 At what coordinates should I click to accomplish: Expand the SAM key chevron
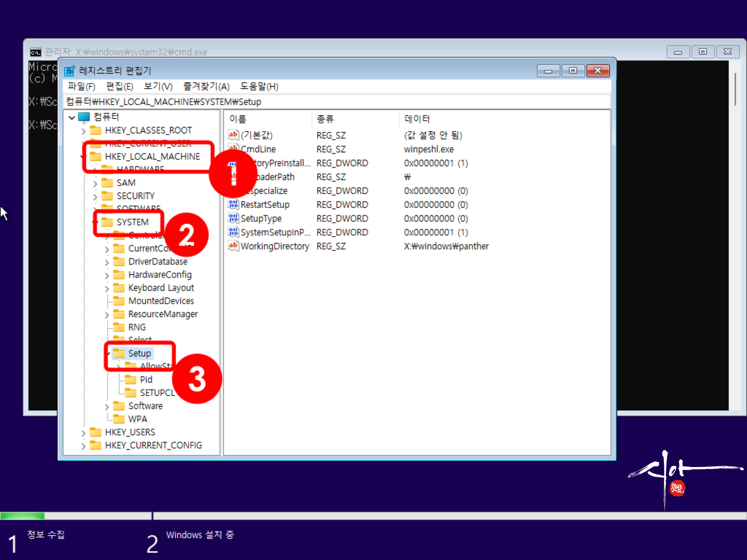coord(95,183)
